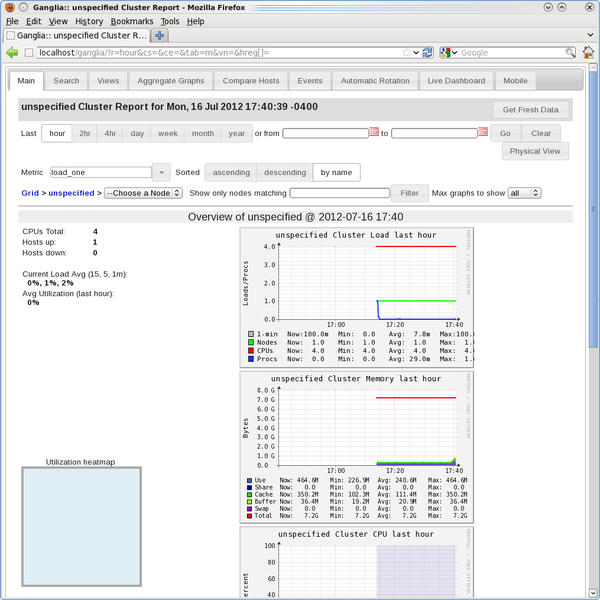Open the Help menu
The height and width of the screenshot is (600, 600).
[x=195, y=21]
